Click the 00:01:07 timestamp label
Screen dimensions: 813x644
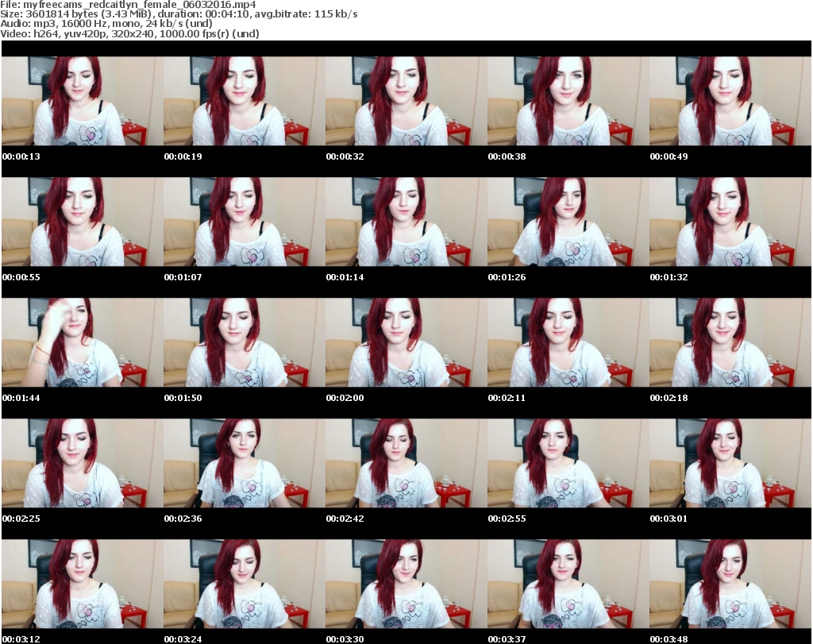tap(183, 277)
